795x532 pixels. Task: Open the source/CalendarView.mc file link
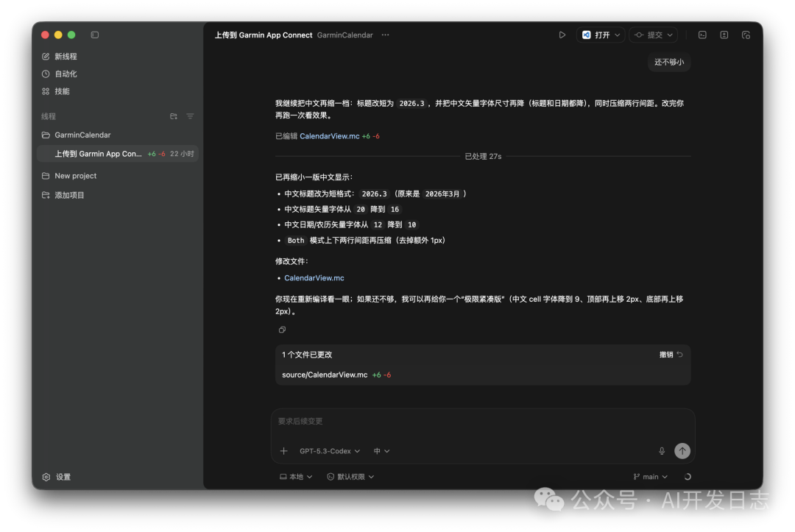coord(324,374)
